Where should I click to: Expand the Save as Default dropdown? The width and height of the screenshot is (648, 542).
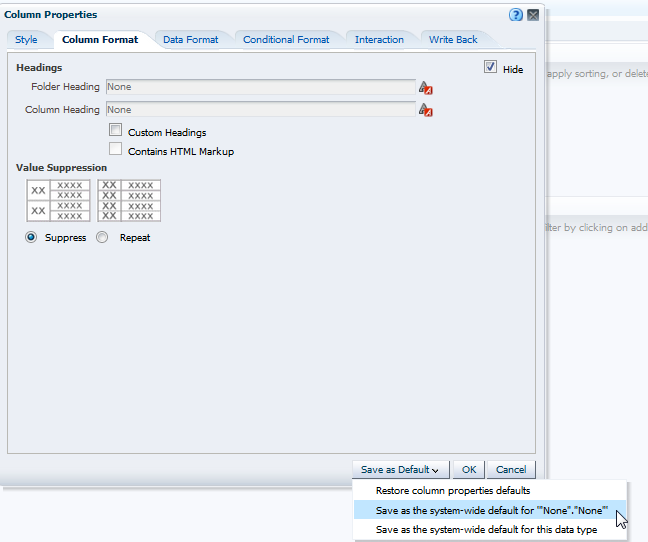[x=400, y=470]
